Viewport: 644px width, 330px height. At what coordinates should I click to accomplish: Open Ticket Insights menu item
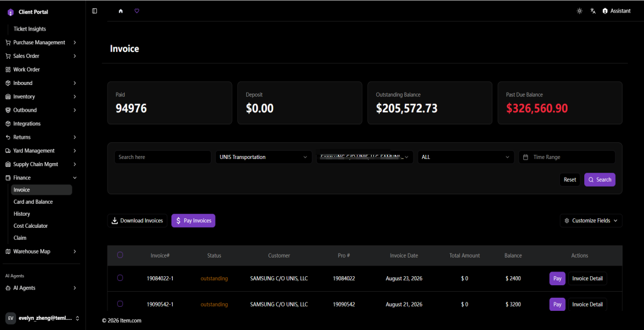(30, 29)
